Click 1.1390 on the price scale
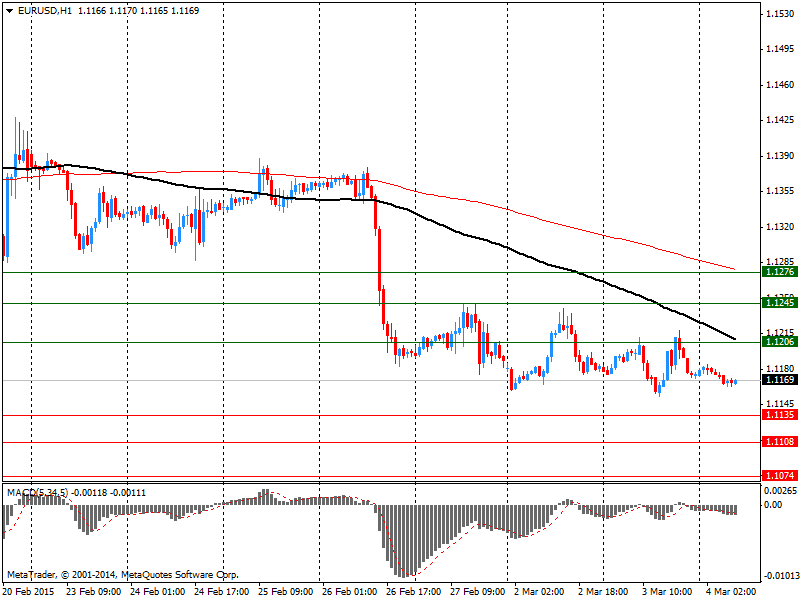 [x=781, y=156]
